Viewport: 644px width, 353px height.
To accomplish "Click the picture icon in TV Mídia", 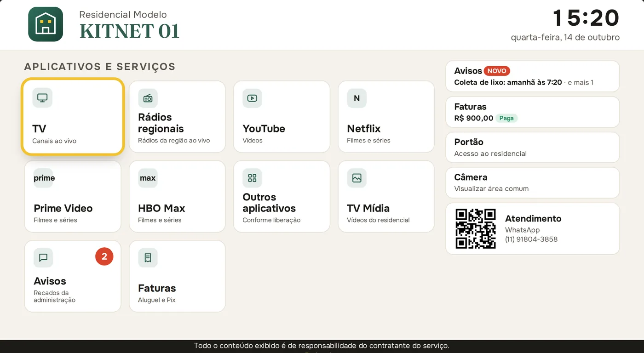I will coord(356,178).
